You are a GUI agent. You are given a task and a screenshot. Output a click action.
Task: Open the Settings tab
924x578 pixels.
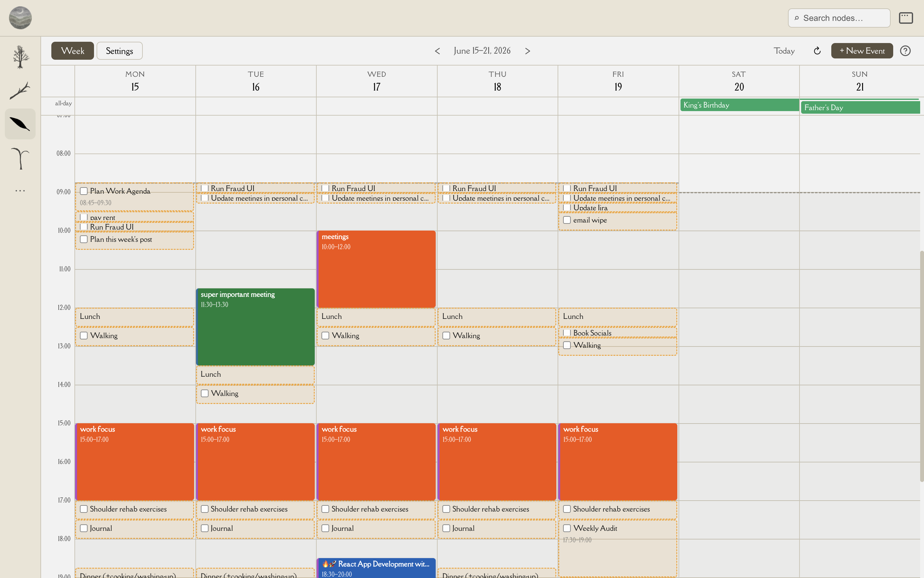click(x=119, y=51)
